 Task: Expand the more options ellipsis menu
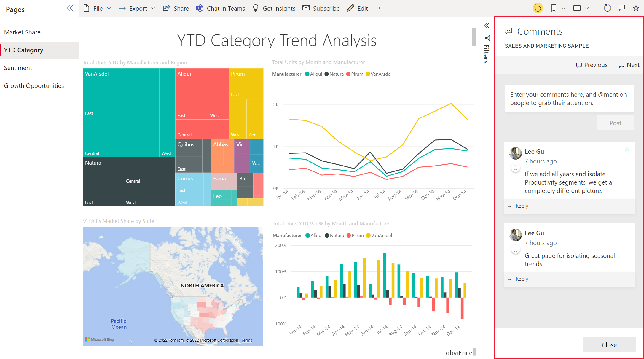[x=380, y=8]
